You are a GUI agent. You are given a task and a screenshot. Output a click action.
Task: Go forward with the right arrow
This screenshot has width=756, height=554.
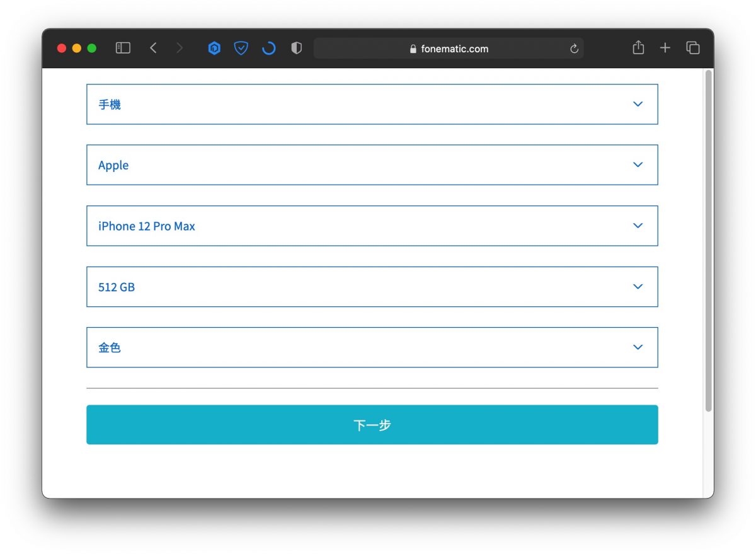(x=180, y=48)
